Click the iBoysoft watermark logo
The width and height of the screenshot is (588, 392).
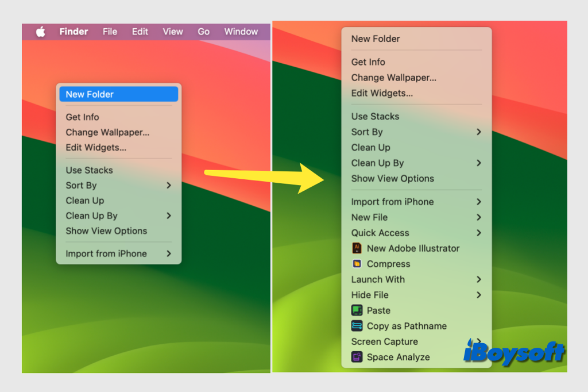pos(514,352)
